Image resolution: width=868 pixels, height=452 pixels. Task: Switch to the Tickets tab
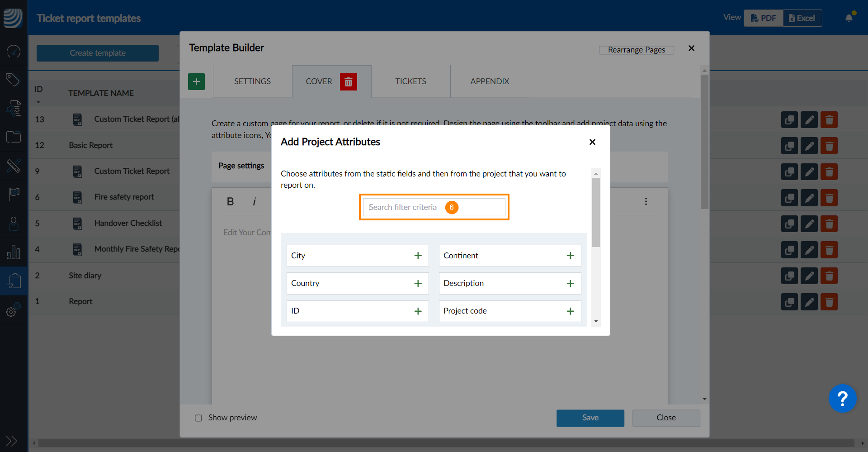410,81
